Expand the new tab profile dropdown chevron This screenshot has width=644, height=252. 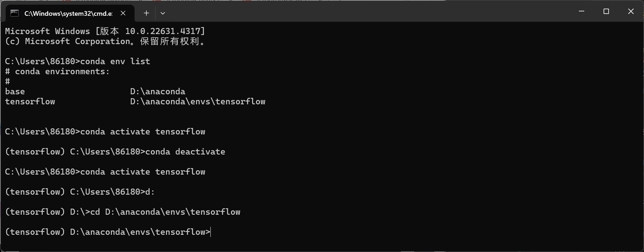(x=163, y=13)
